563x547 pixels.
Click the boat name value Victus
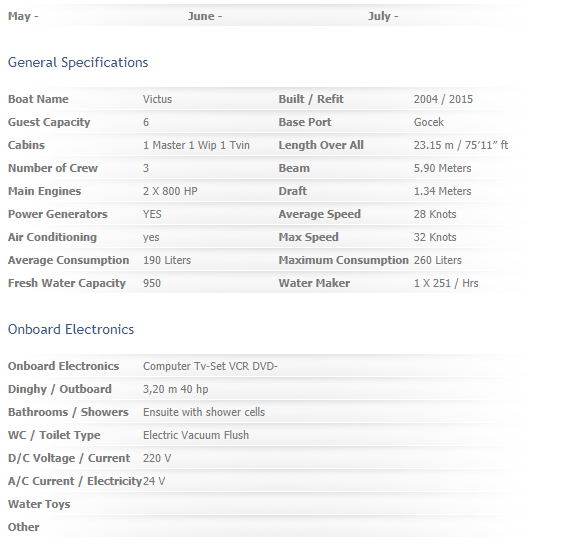(157, 99)
